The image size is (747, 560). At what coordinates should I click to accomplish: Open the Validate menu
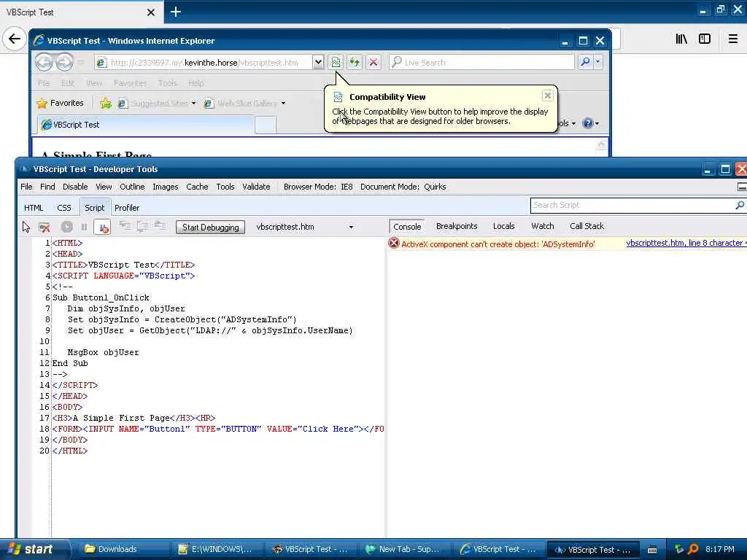pos(256,187)
